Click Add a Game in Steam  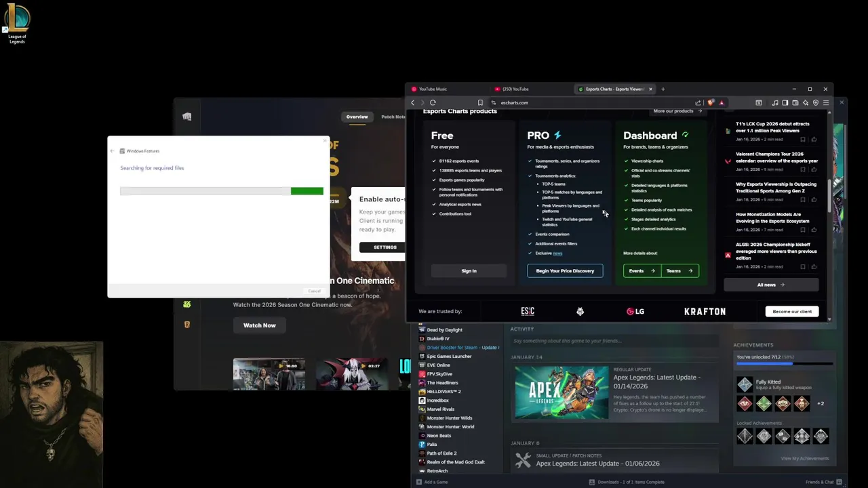[433, 482]
